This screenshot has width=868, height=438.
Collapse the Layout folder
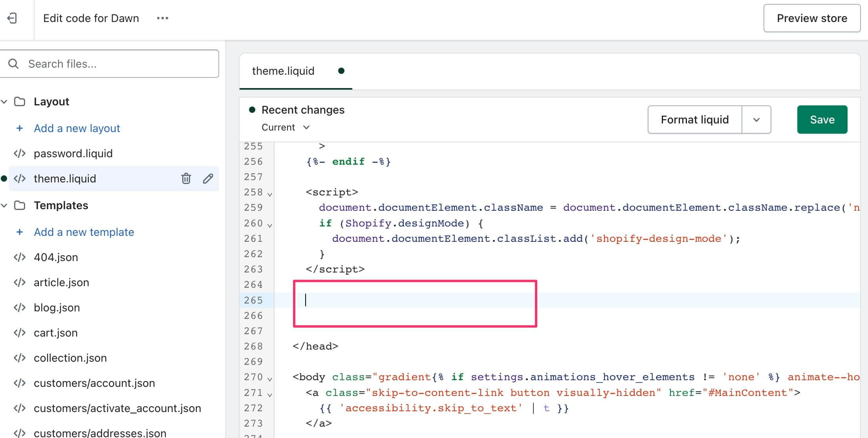(x=4, y=101)
